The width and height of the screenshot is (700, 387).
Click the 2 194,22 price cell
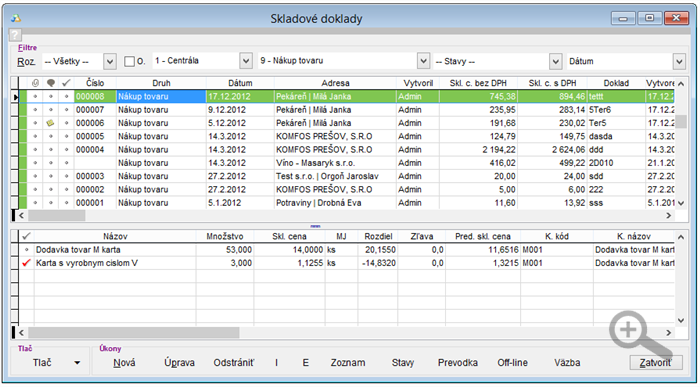pos(479,150)
